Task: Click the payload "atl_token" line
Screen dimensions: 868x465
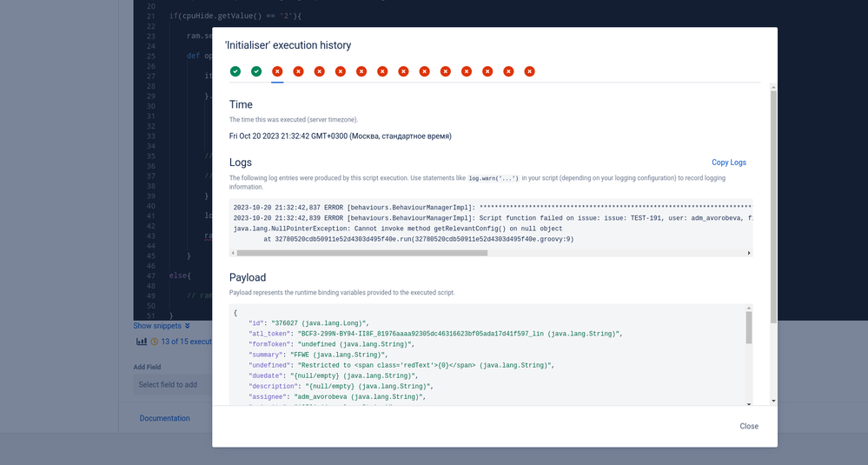Action: click(x=435, y=334)
